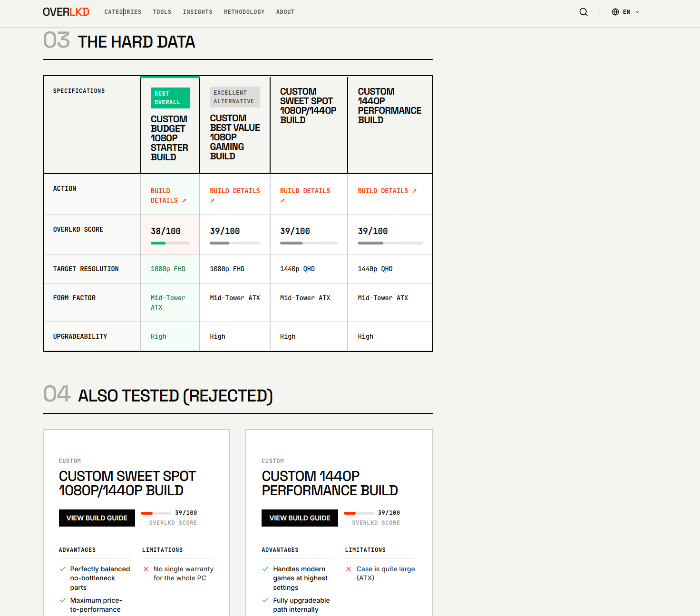Click Limitations header in 1440p Performance card
Viewport: 700px width, 616px height.
point(365,550)
